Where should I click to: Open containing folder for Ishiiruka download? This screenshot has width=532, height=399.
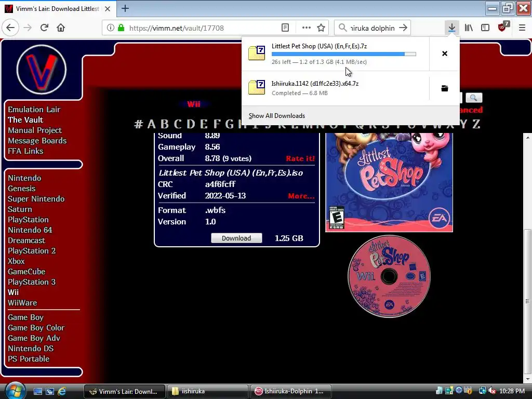pos(445,88)
